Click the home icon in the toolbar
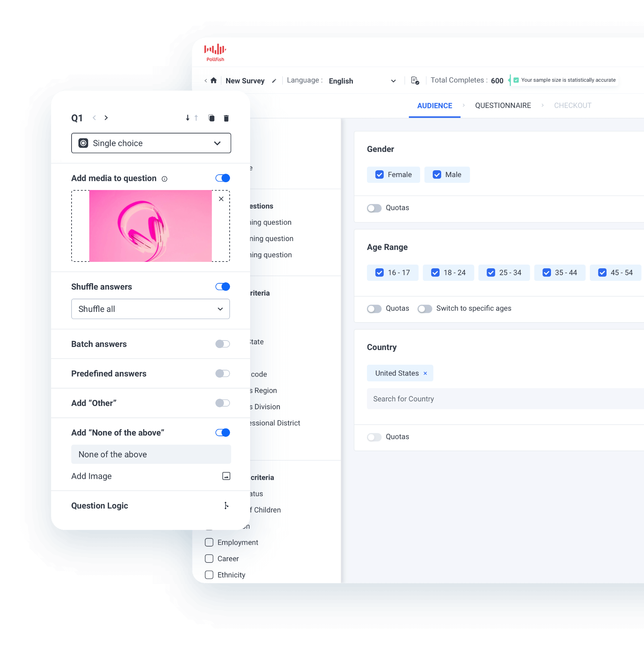The width and height of the screenshot is (644, 648). [x=214, y=81]
